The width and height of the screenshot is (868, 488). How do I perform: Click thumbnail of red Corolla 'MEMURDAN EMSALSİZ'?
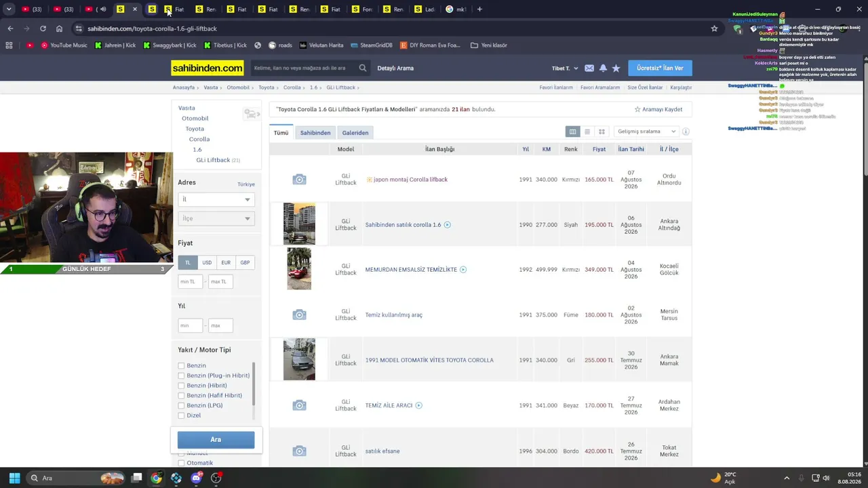pyautogui.click(x=299, y=269)
